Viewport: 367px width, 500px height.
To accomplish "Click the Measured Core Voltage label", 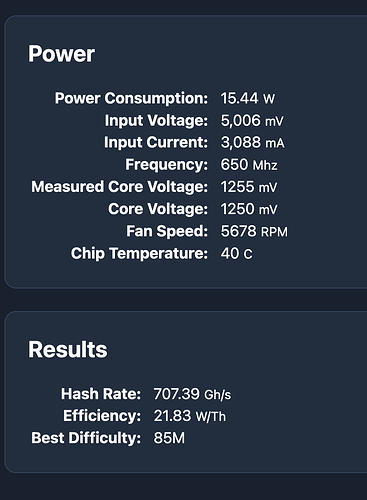I will (x=120, y=187).
